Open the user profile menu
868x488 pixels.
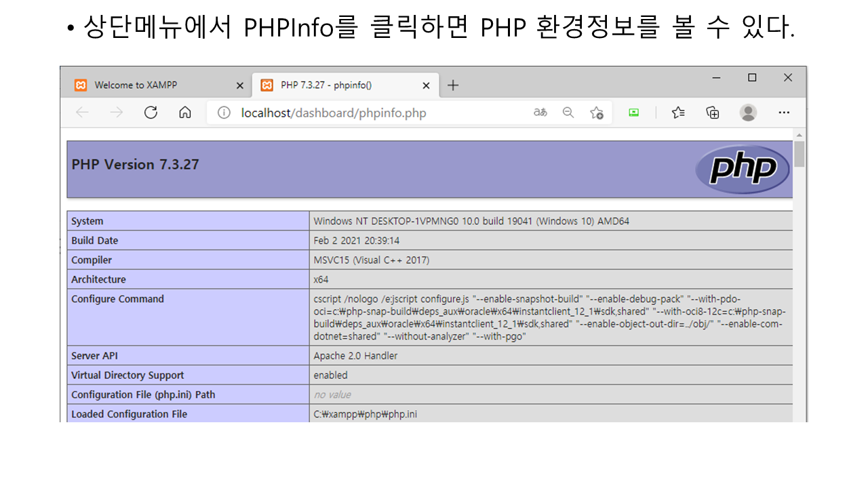pyautogui.click(x=748, y=113)
